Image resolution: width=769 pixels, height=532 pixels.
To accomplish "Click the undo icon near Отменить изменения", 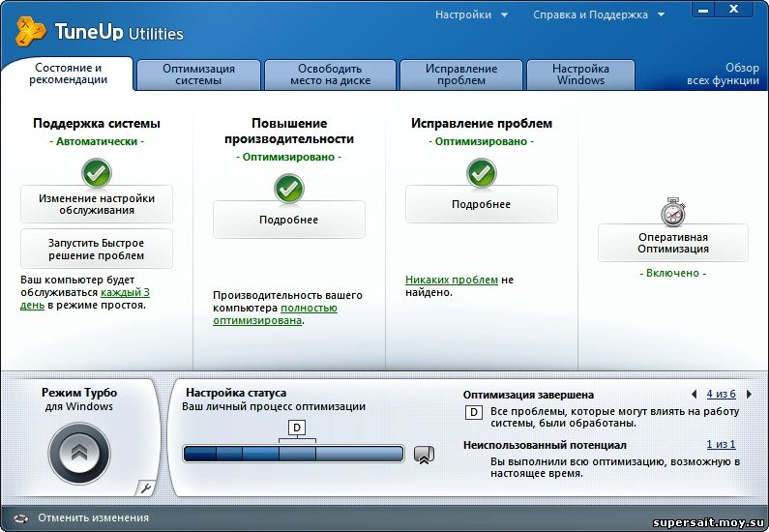I will click(x=21, y=517).
